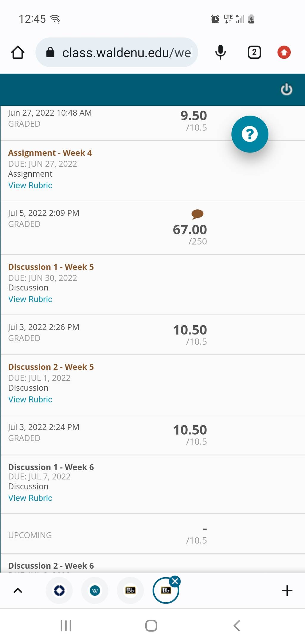
Task: Open View Rubric for Assignment Week 4
Action: [x=30, y=185]
